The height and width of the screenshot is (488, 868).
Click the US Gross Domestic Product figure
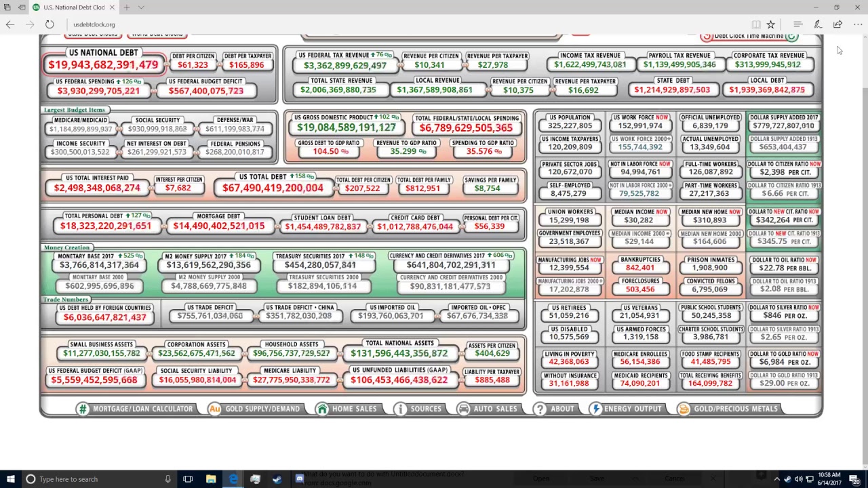point(346,127)
